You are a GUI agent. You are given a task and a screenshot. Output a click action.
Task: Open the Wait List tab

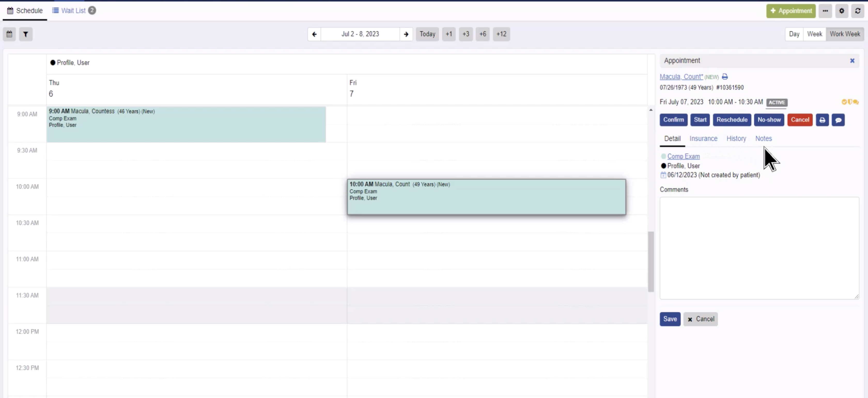click(73, 10)
